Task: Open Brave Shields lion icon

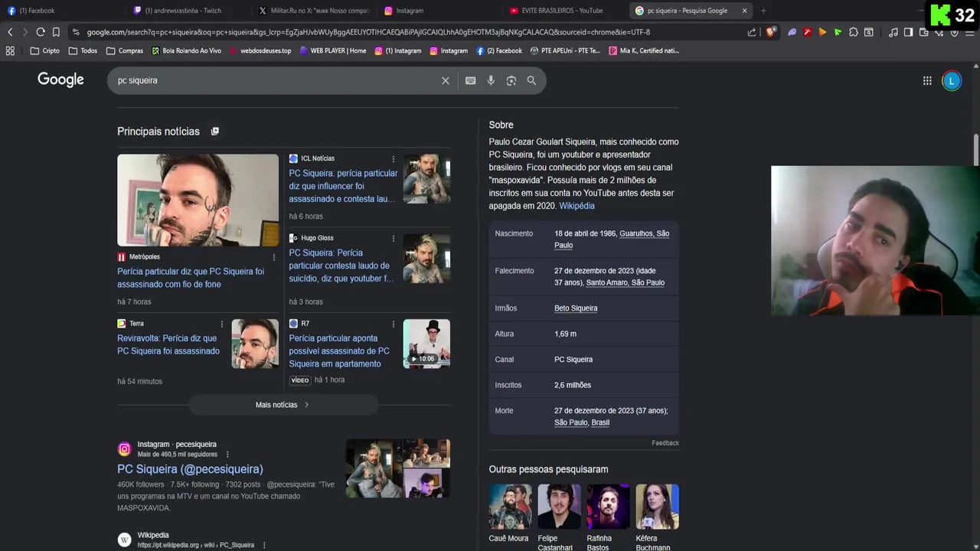Action: click(x=771, y=32)
